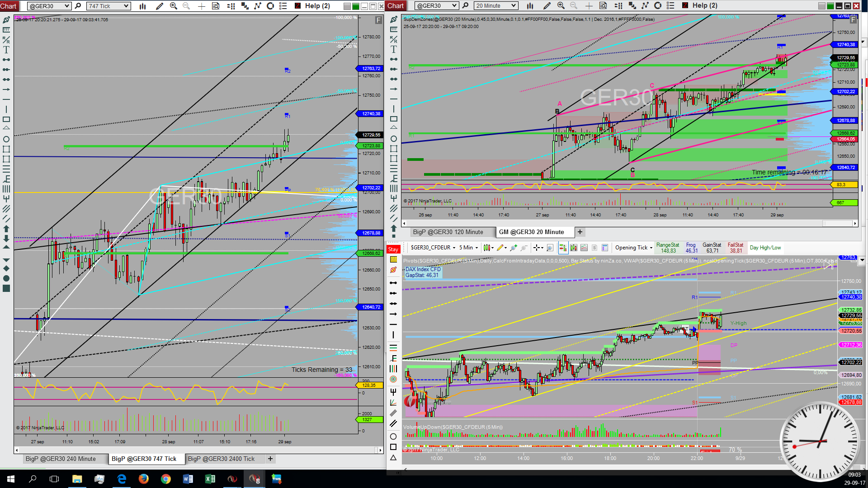This screenshot has width=868, height=488.
Task: Toggle green link square in 20 Minute chart
Action: (x=830, y=6)
